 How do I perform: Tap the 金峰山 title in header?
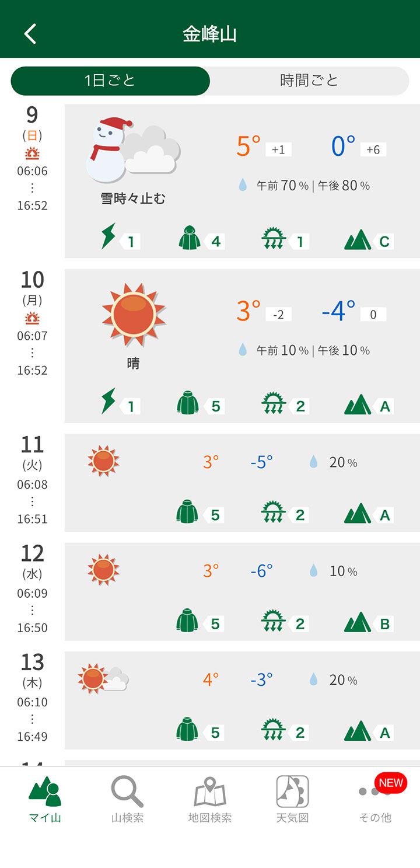point(210,34)
